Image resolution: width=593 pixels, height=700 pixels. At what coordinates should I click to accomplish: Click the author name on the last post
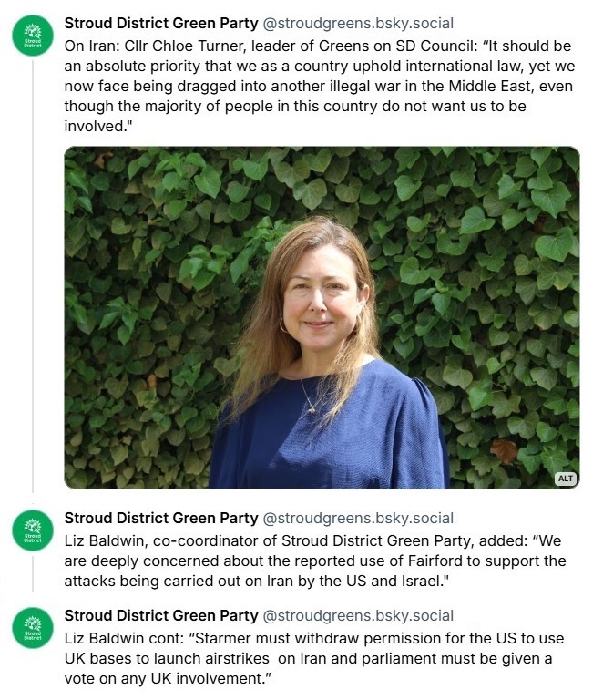click(161, 616)
